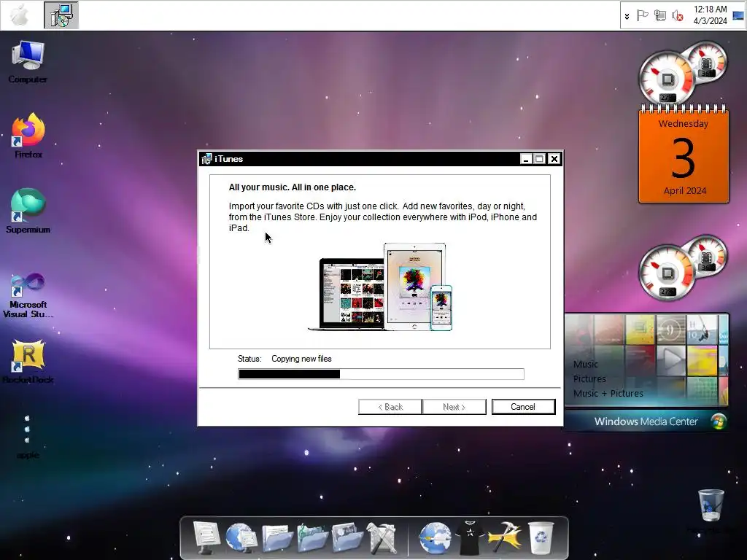Select Pictures in Windows Media Center gadget
Viewport: 747px width, 560px height.
pos(589,379)
